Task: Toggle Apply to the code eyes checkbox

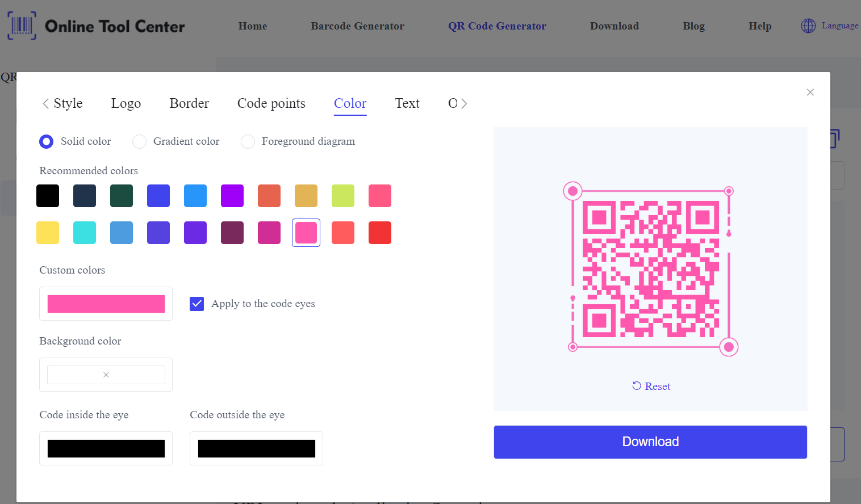Action: pyautogui.click(x=197, y=304)
